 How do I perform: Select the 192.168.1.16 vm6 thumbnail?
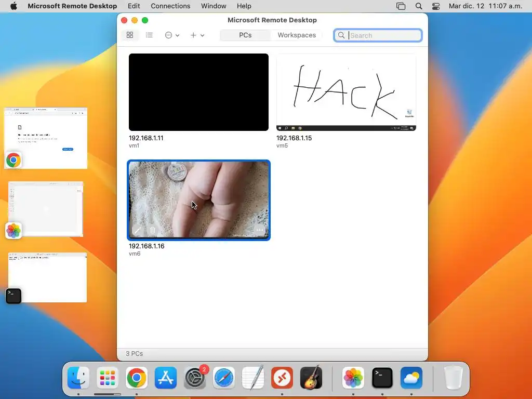pyautogui.click(x=198, y=200)
